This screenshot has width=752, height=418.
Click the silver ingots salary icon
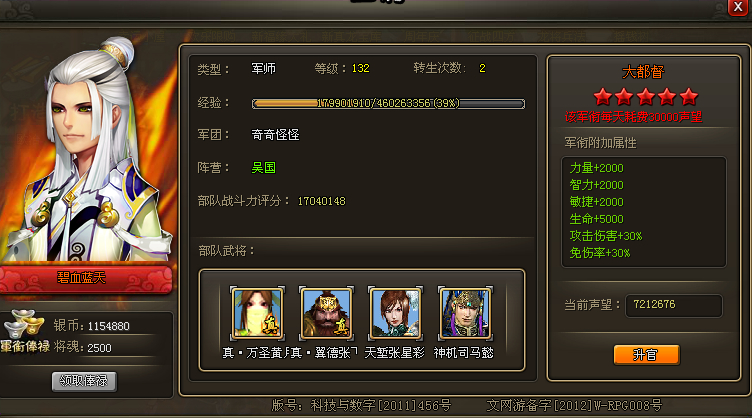23,324
